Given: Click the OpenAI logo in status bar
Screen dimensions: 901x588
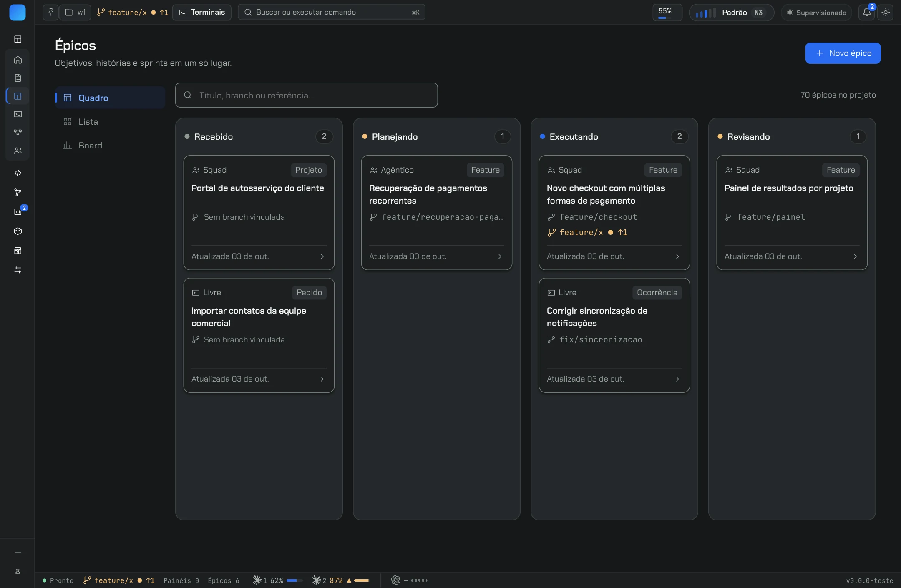Looking at the screenshot, I should [x=395, y=580].
